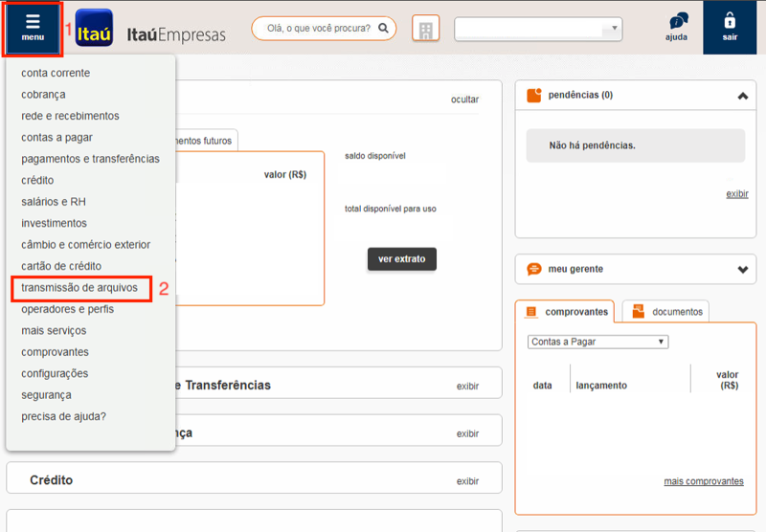Select conta corrente menu item
This screenshot has height=532, width=766.
(x=56, y=73)
